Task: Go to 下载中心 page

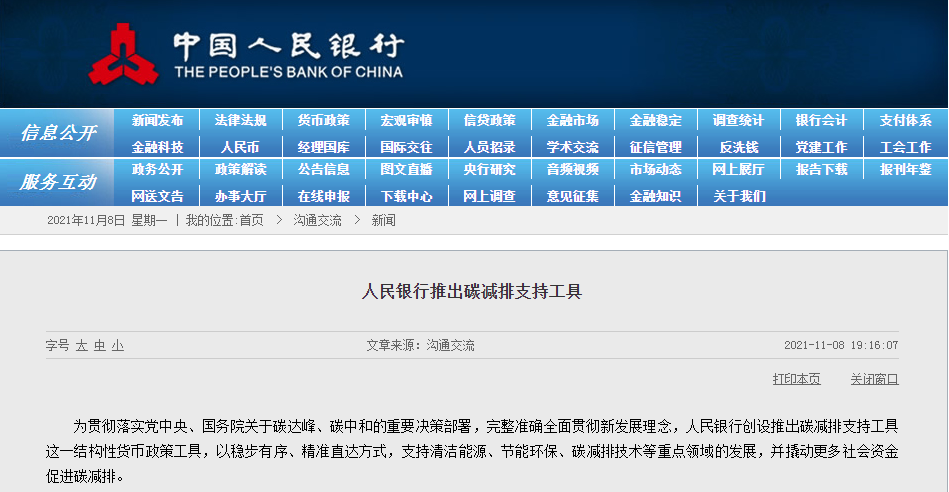Action: tap(406, 196)
